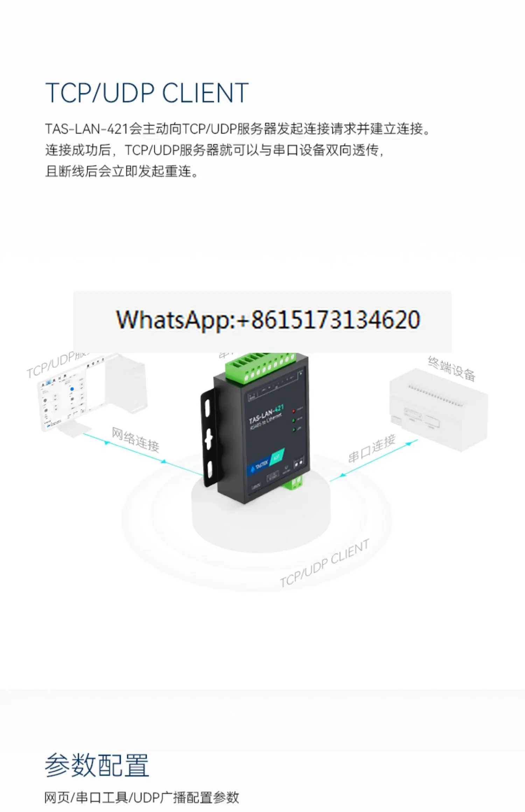Click the 串口连接 label
Viewport: 525px width, 812px height.
pyautogui.click(x=372, y=449)
